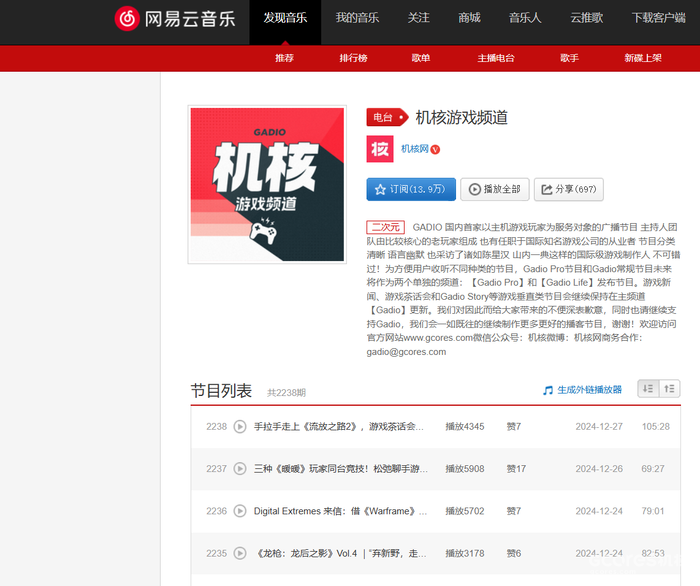Click 生成外链播放器 link
This screenshot has height=586, width=700.
click(589, 390)
